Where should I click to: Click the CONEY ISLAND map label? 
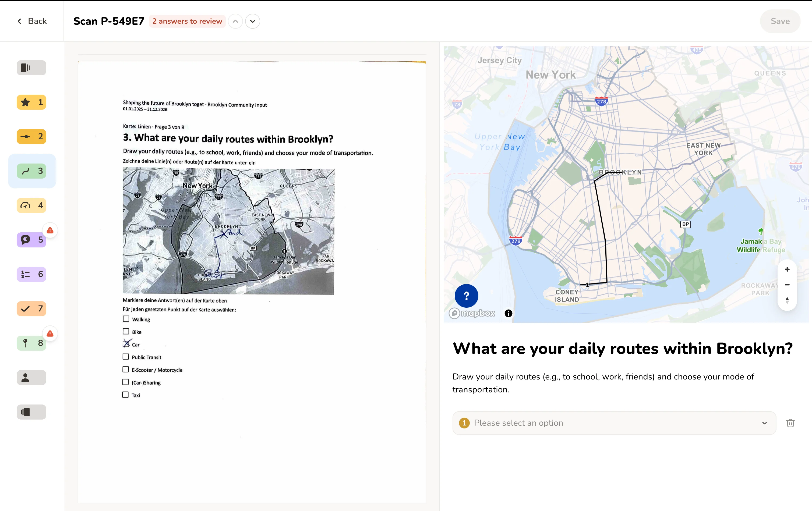pyautogui.click(x=567, y=296)
